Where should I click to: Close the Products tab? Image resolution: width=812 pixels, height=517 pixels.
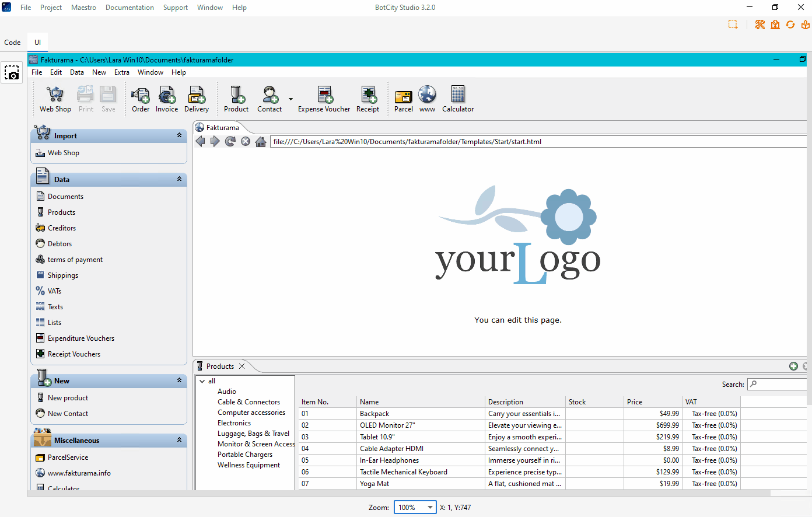point(242,366)
